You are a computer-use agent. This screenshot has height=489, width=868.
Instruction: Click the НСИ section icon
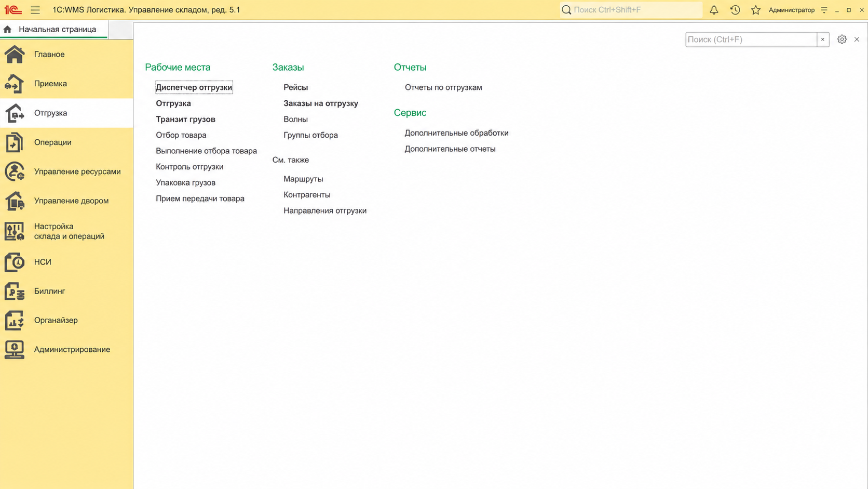tap(15, 262)
